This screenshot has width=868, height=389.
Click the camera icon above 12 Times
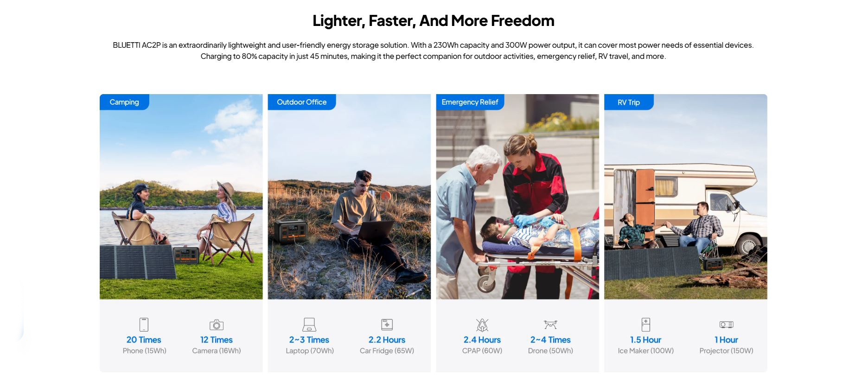[x=217, y=325]
